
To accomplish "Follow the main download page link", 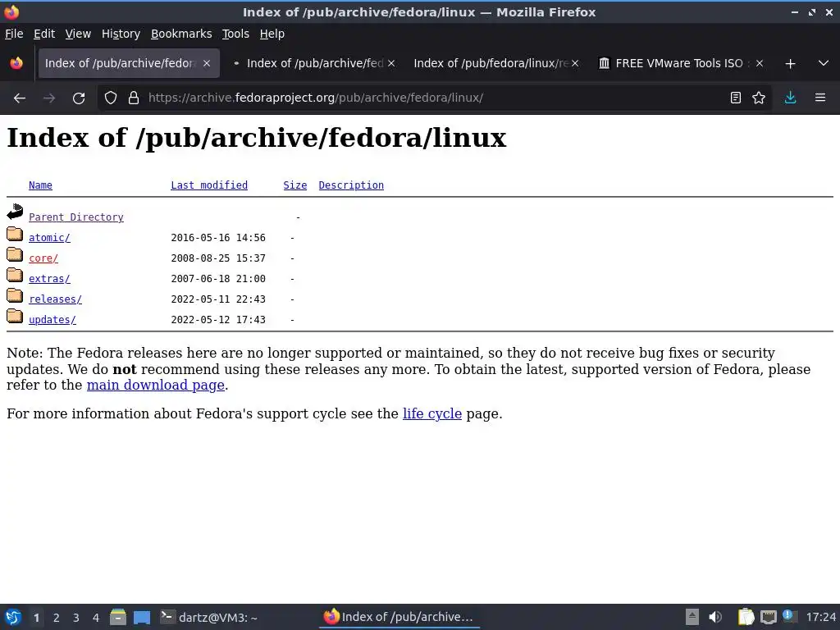I will pyautogui.click(x=155, y=386).
